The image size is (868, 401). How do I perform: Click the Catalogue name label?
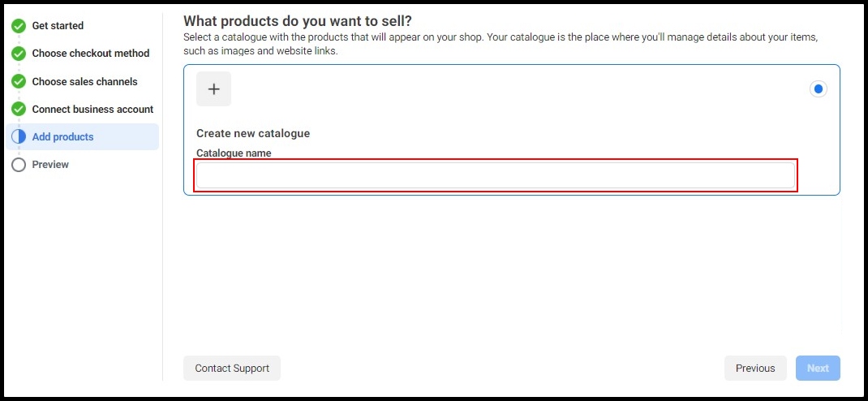234,153
